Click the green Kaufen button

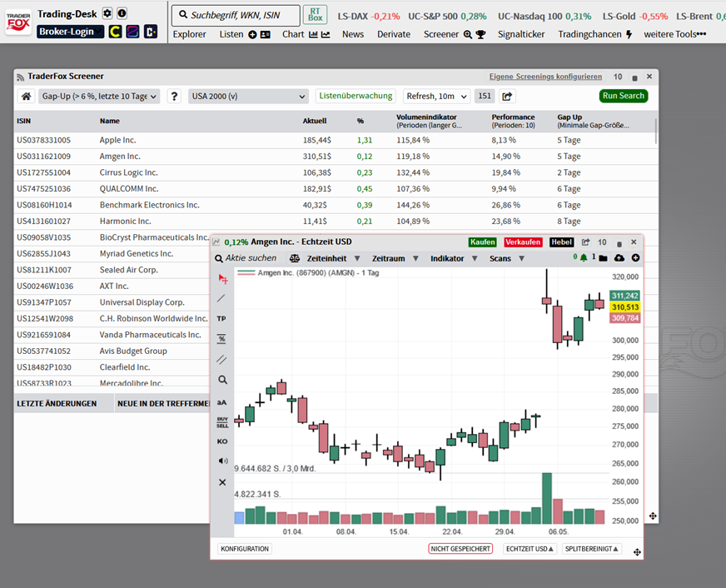(x=482, y=242)
